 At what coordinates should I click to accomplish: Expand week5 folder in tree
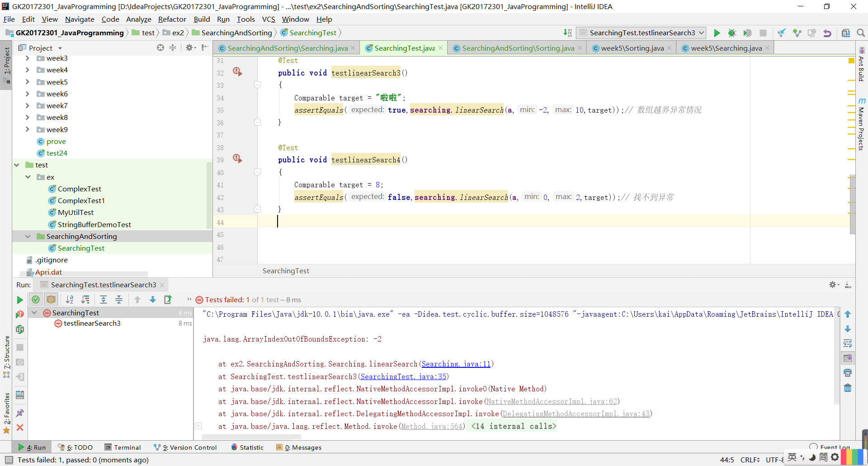(x=28, y=82)
